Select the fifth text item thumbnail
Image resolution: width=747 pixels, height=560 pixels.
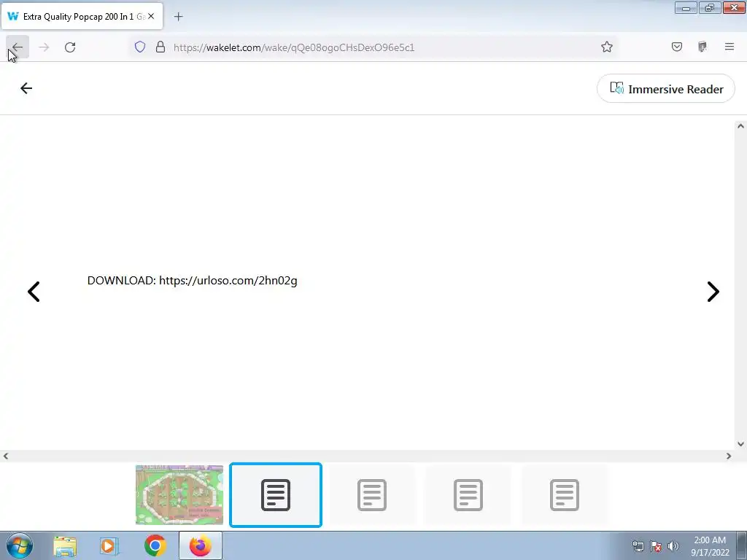tap(565, 495)
